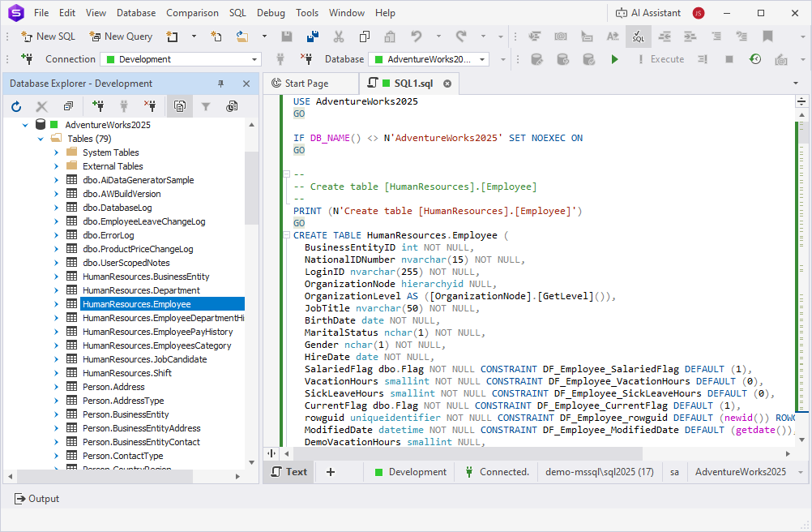
Task: Click the Save file icon
Action: 286,36
